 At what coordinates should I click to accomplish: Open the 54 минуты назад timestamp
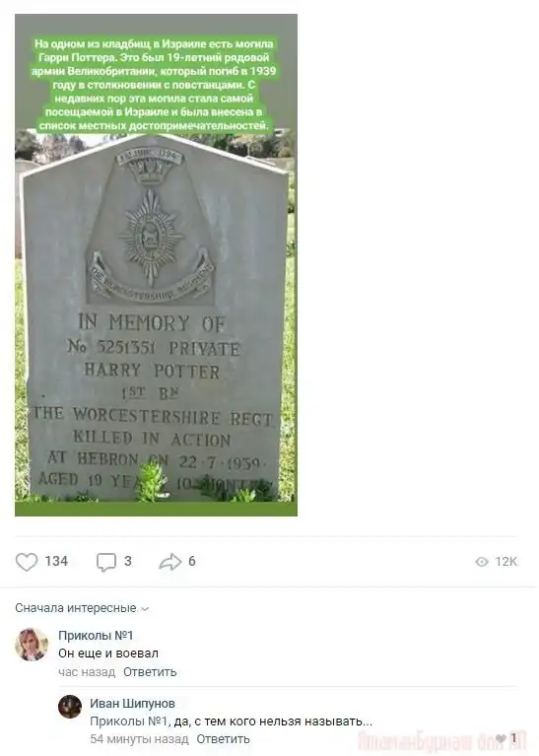pos(139,738)
